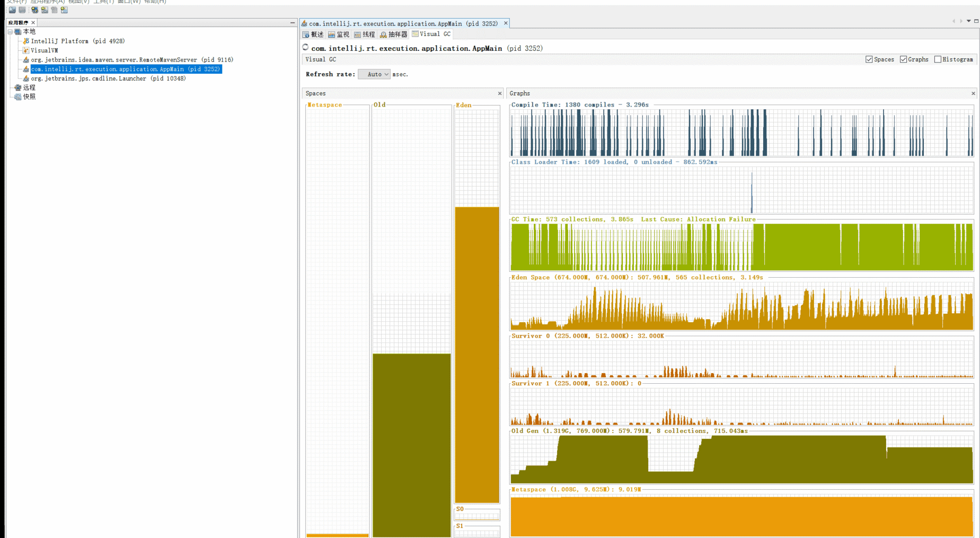Click the VisualVM application icon in the tree

pyautogui.click(x=25, y=50)
